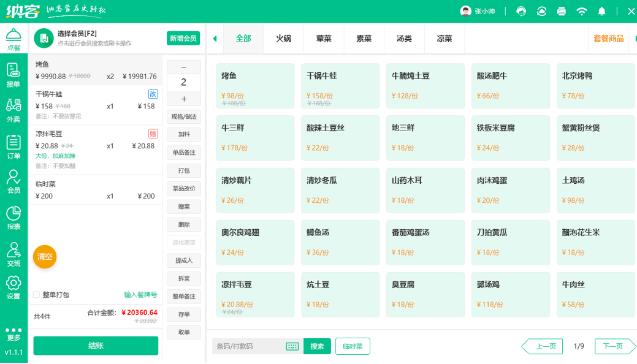Open the notification bell icon
Viewport: 637px width, 364px height.
tap(601, 11)
